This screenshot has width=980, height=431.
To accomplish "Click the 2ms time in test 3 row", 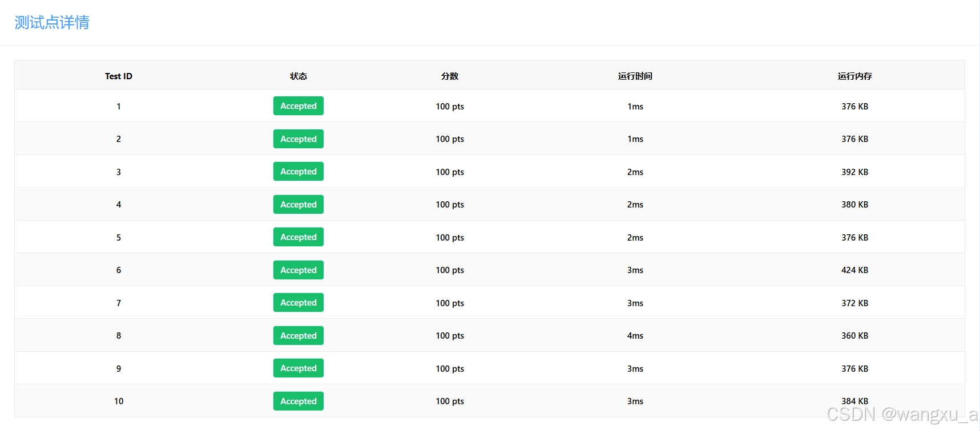I will pyautogui.click(x=635, y=172).
